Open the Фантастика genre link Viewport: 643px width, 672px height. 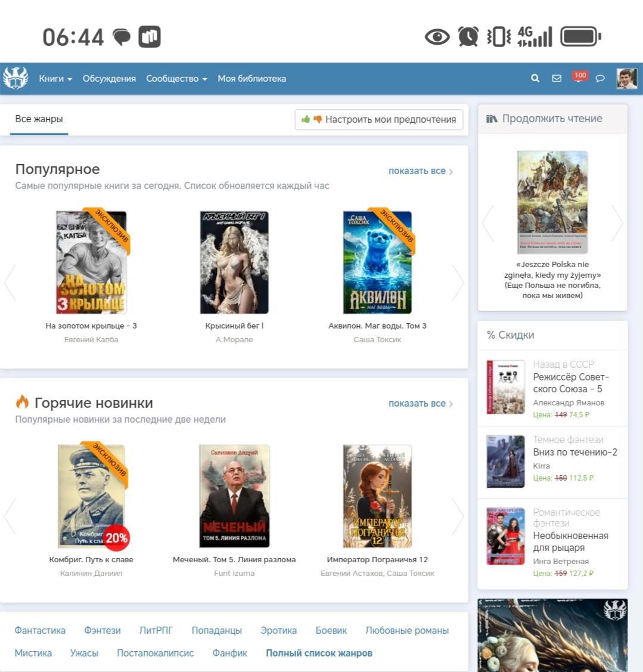click(40, 630)
